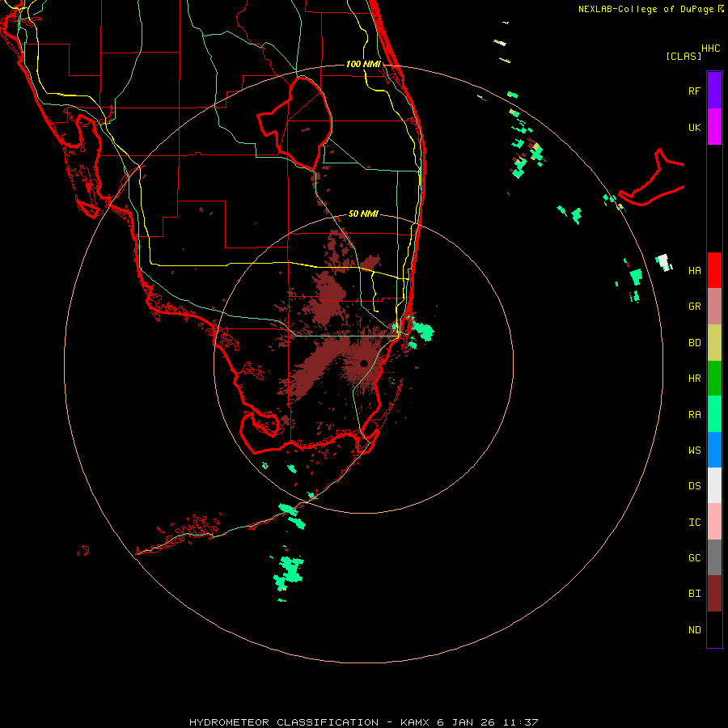This screenshot has width=728, height=728.
Task: Pick the RA light green swatch
Action: [x=714, y=414]
